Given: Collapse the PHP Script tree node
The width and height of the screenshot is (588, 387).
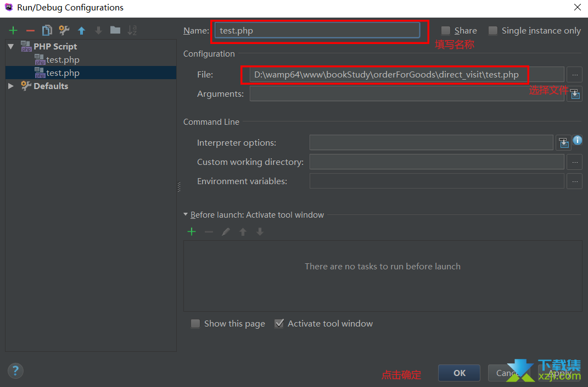Looking at the screenshot, I should [x=11, y=47].
